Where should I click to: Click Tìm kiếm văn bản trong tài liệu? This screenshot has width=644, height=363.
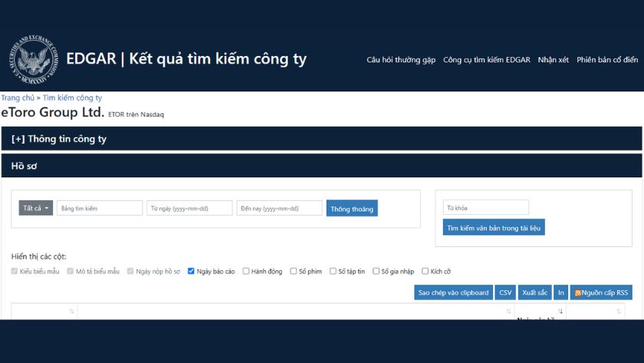point(494,227)
